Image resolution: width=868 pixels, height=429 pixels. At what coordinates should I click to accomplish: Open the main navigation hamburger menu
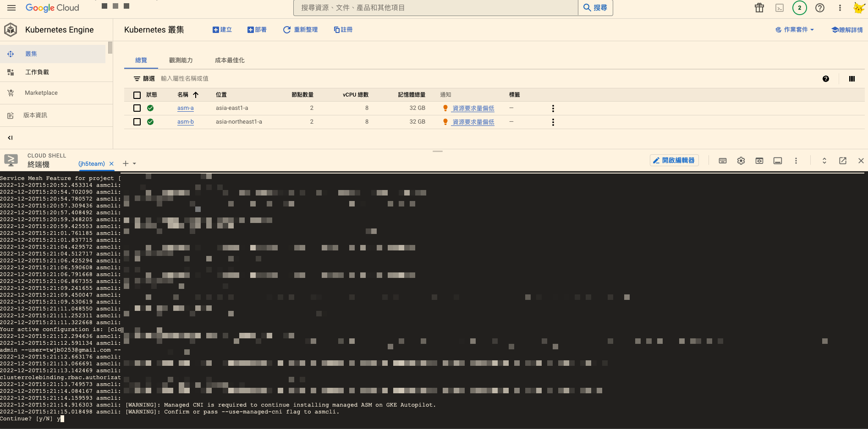[11, 8]
